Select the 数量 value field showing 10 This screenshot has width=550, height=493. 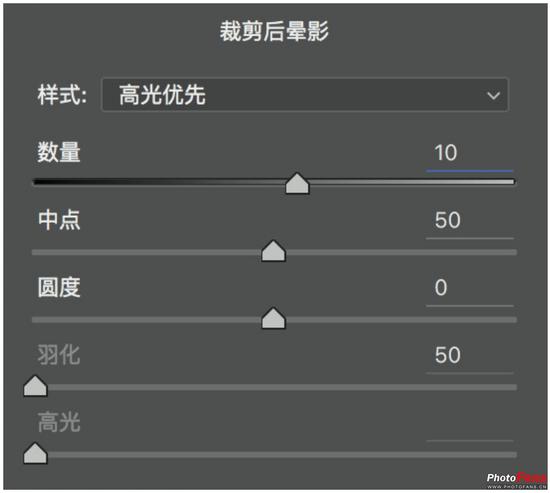tap(469, 154)
